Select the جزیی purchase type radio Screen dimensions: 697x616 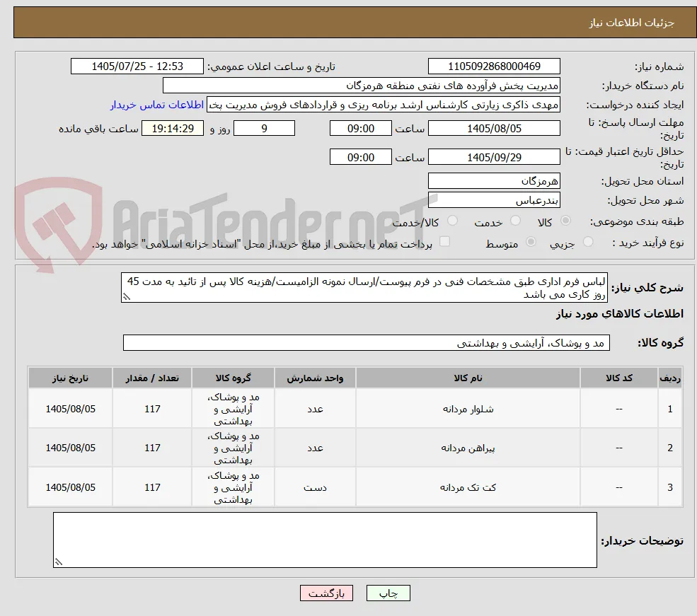587,242
